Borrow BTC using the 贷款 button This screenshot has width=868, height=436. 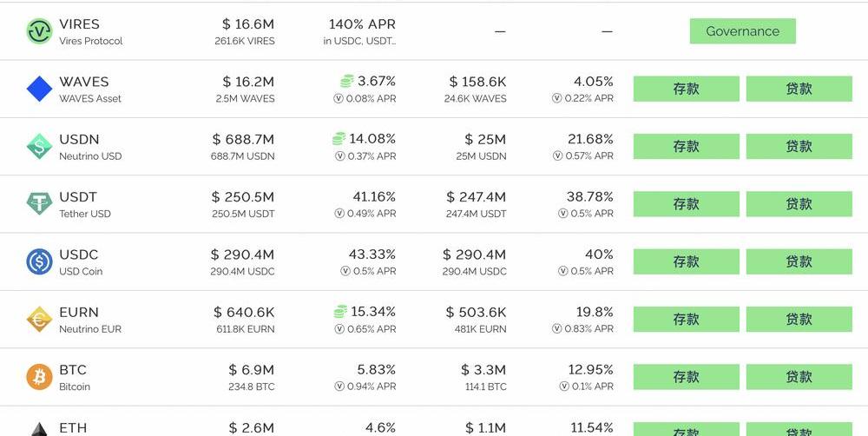click(x=799, y=377)
